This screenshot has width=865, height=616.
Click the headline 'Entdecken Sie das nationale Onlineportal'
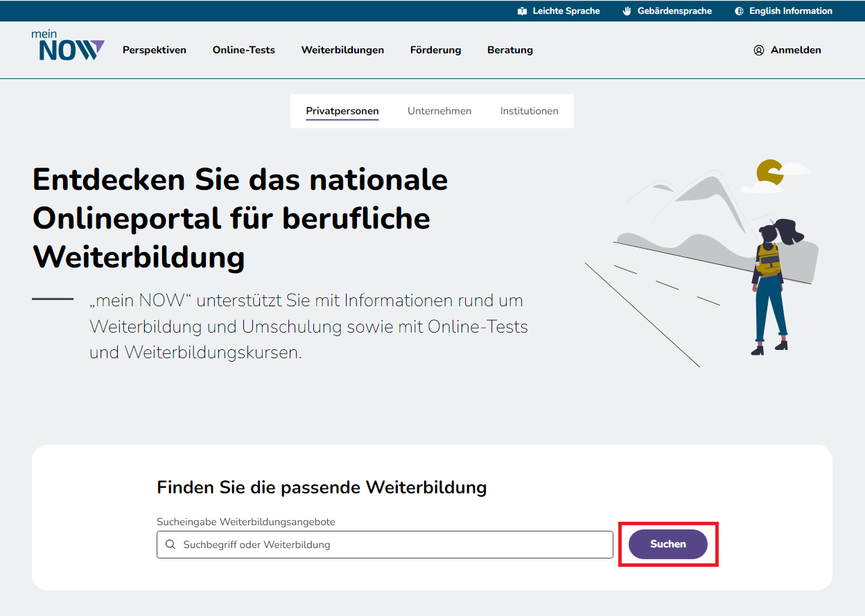240,218
